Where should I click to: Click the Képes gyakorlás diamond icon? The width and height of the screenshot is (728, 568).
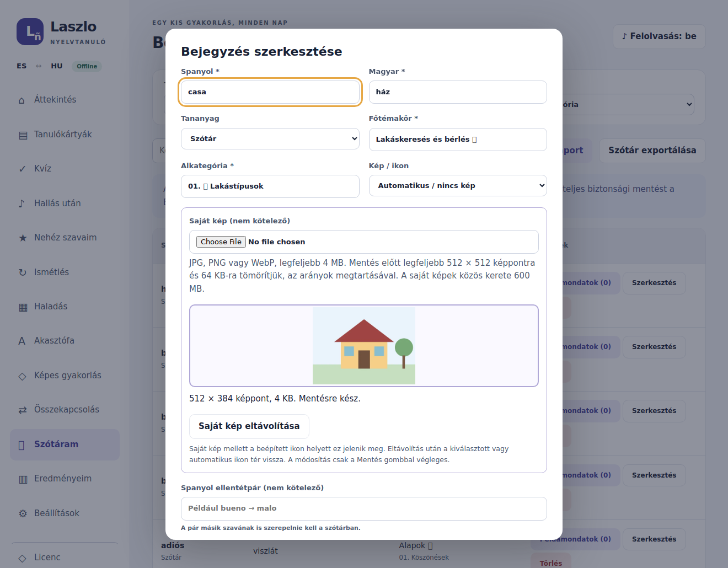(x=23, y=376)
